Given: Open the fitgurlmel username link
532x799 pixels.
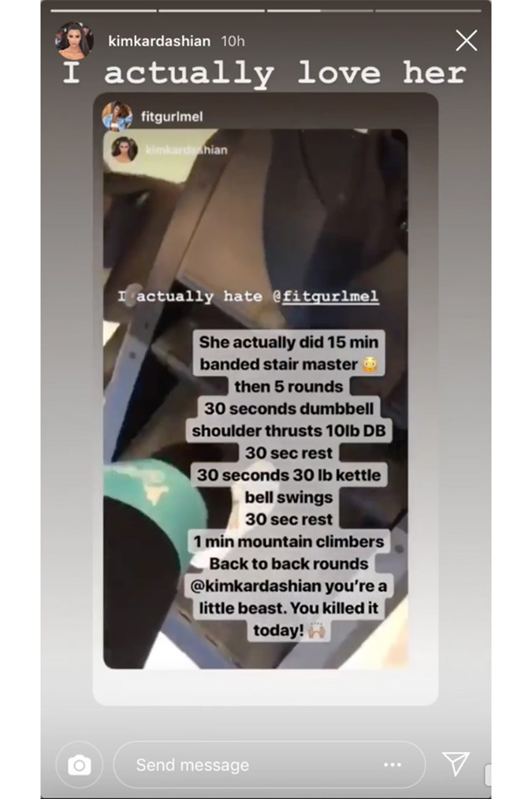Looking at the screenshot, I should tap(172, 117).
